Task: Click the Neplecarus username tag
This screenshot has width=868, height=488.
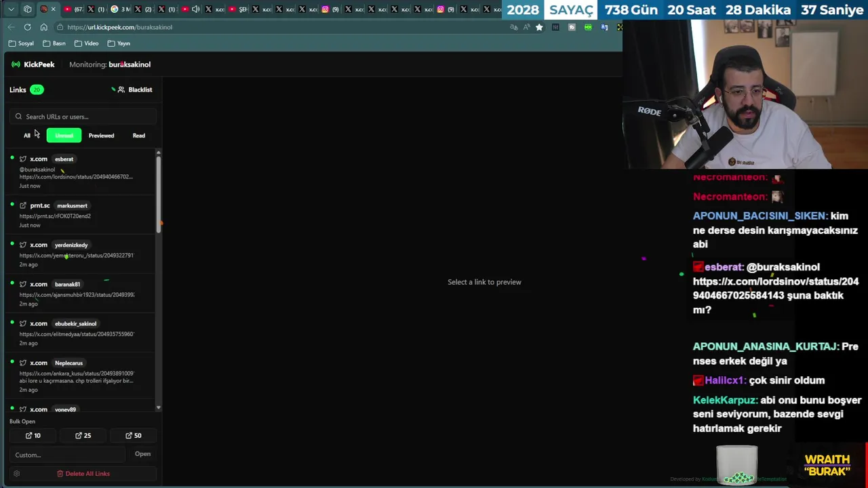Action: 68,363
